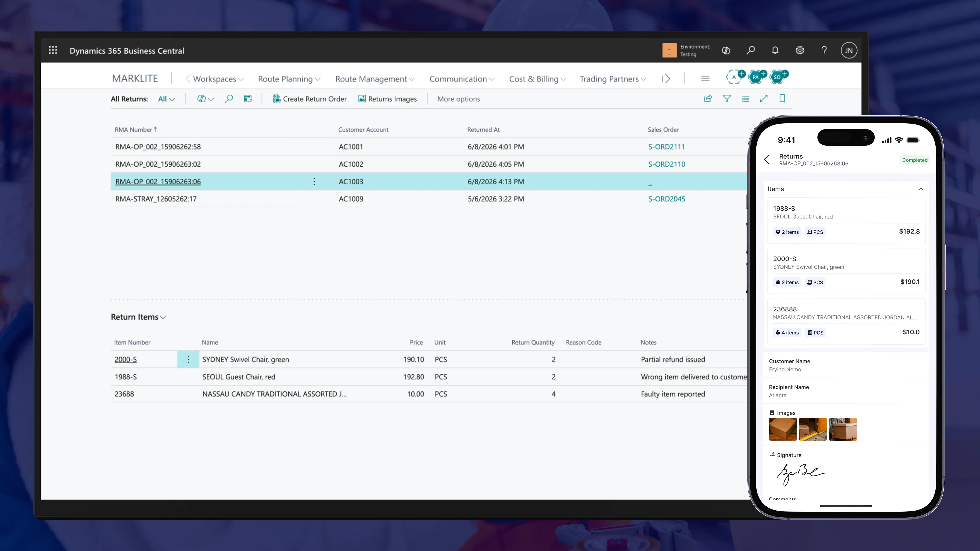980x551 pixels.
Task: Open second return image thumbnail on phone
Action: 813,429
